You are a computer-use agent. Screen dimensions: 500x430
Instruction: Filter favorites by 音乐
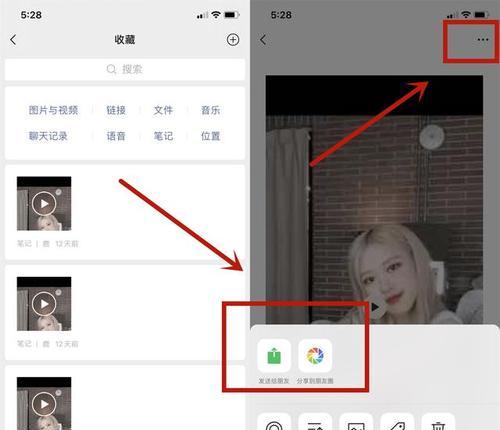[x=210, y=110]
